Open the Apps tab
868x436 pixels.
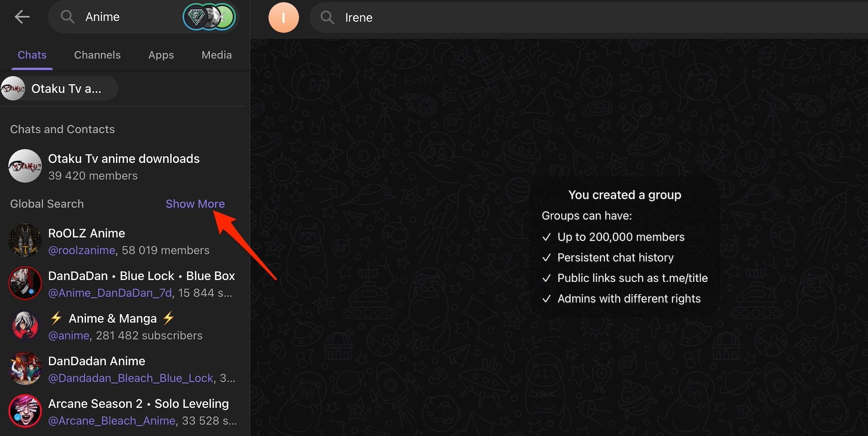pos(161,55)
